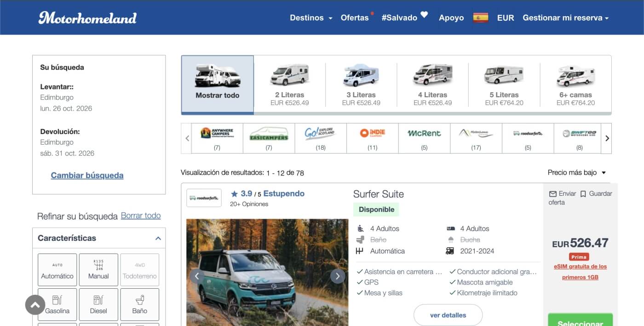Show next suppliers with right arrow

point(607,138)
